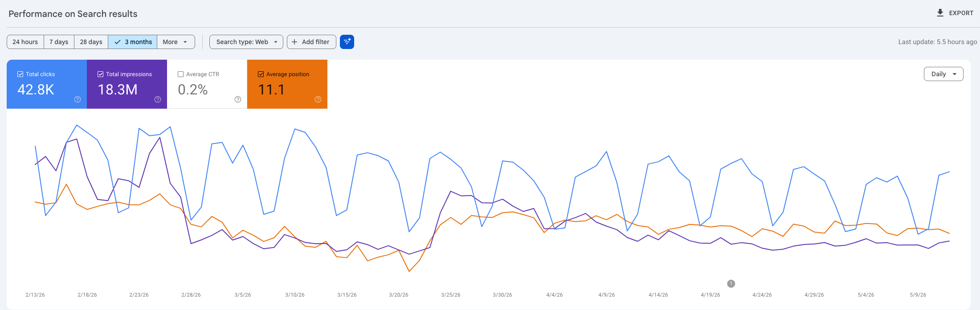Click the EXPORT button label
This screenshot has width=980, height=310.
[961, 13]
